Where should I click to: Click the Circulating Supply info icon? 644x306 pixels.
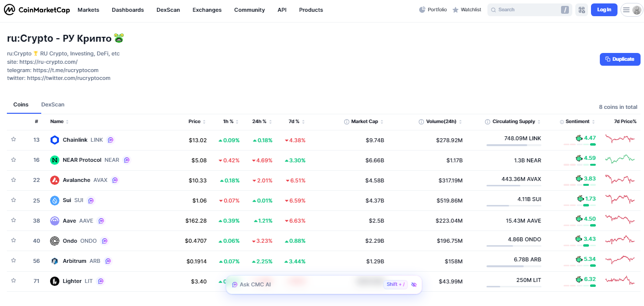click(x=487, y=122)
